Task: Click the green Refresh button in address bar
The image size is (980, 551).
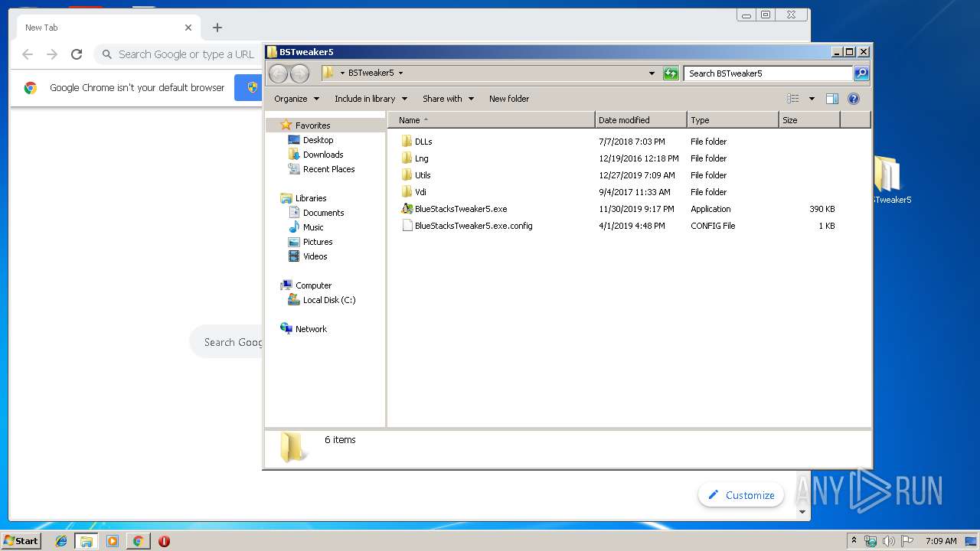Action: (x=671, y=73)
